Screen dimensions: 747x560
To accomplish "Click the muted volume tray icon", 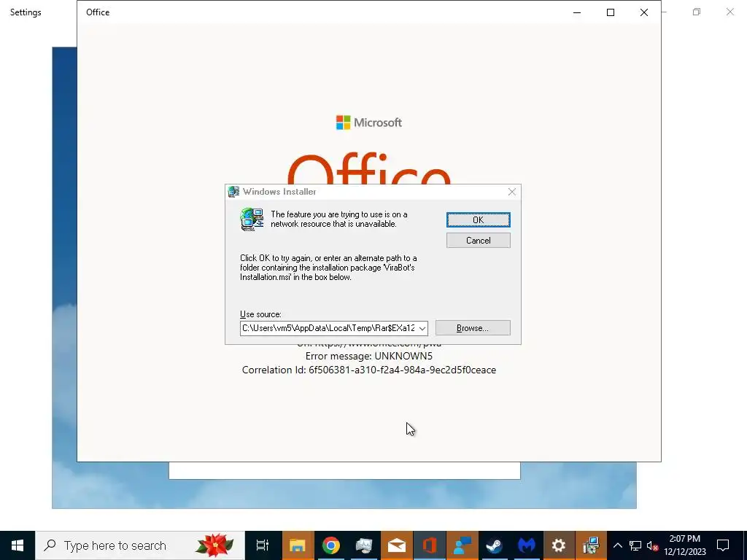I will (x=652, y=545).
